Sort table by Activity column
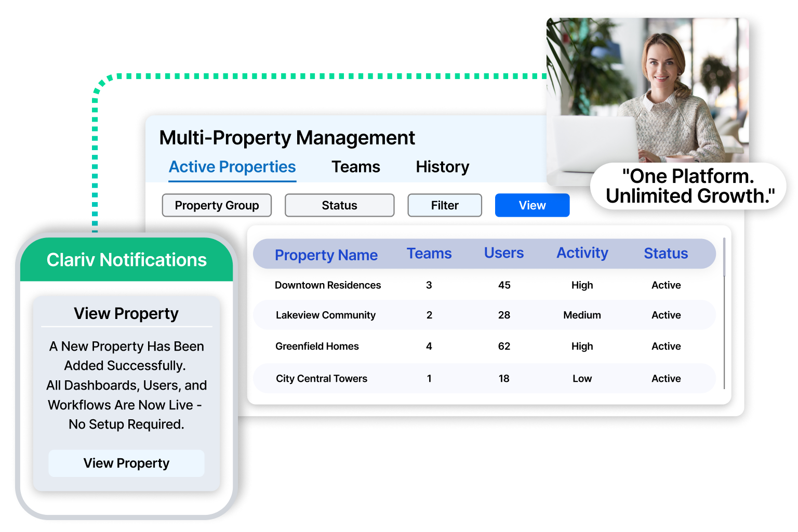Image resolution: width=798 pixels, height=532 pixels. [x=582, y=253]
